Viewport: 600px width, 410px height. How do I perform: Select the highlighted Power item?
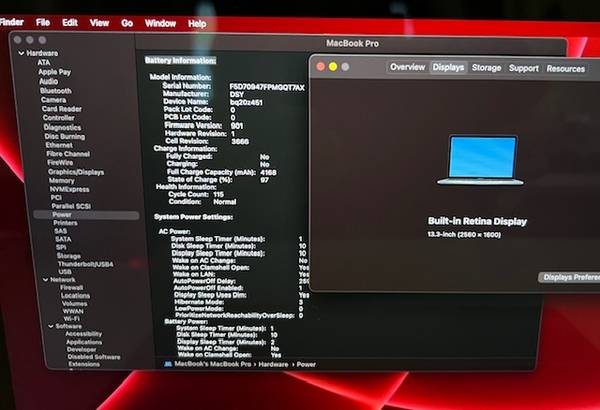coord(86,215)
